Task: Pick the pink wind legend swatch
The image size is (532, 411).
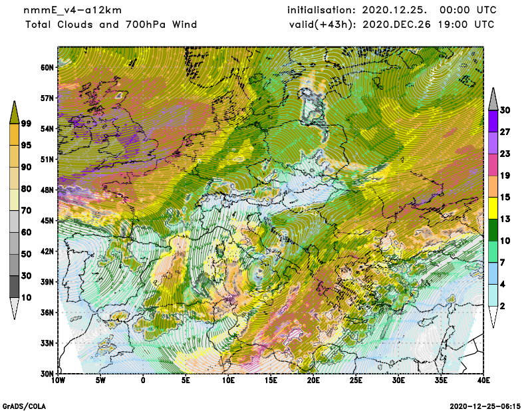Action: click(x=493, y=164)
